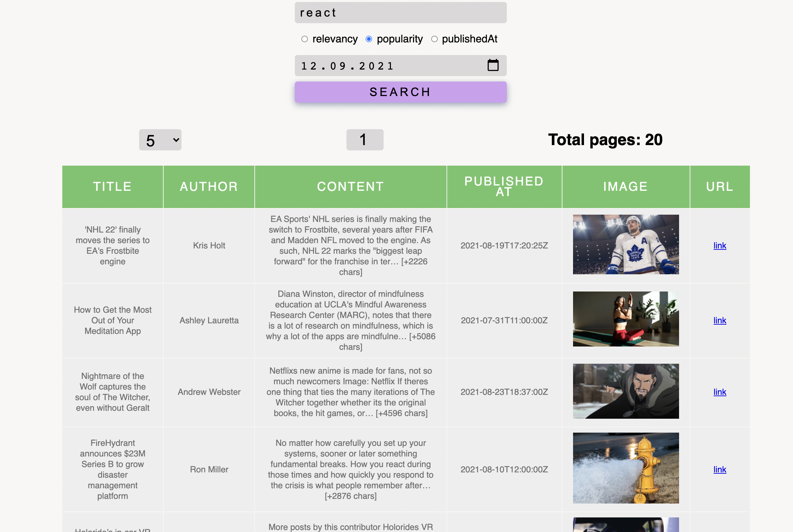The image size is (793, 532).
Task: Open the FireHydrant article link
Action: tap(719, 469)
